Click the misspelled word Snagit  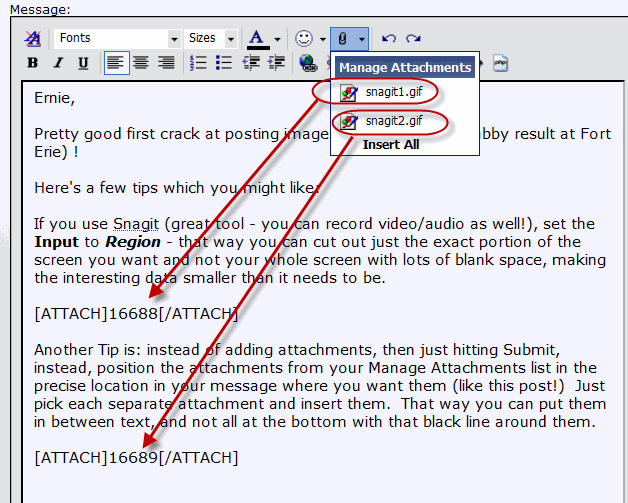(136, 224)
